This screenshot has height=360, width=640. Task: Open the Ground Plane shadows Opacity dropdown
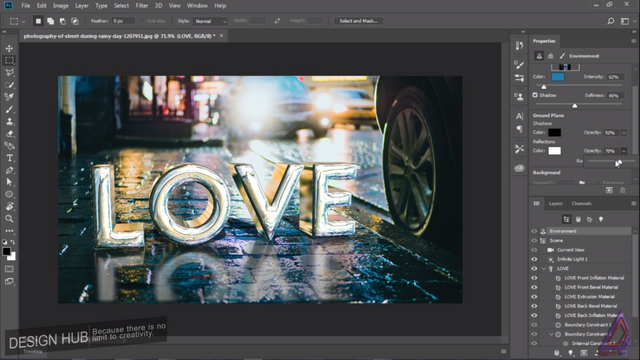coord(624,133)
